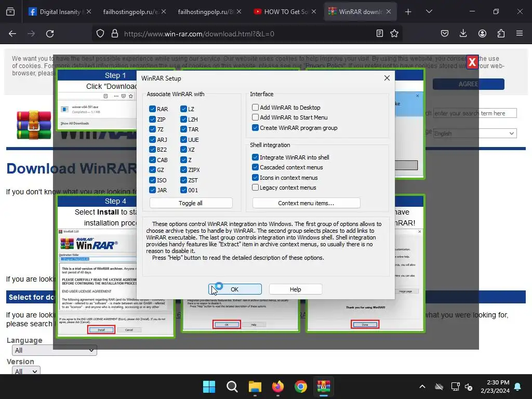
Task: Open the tracking protection shield icon
Action: pos(100,34)
